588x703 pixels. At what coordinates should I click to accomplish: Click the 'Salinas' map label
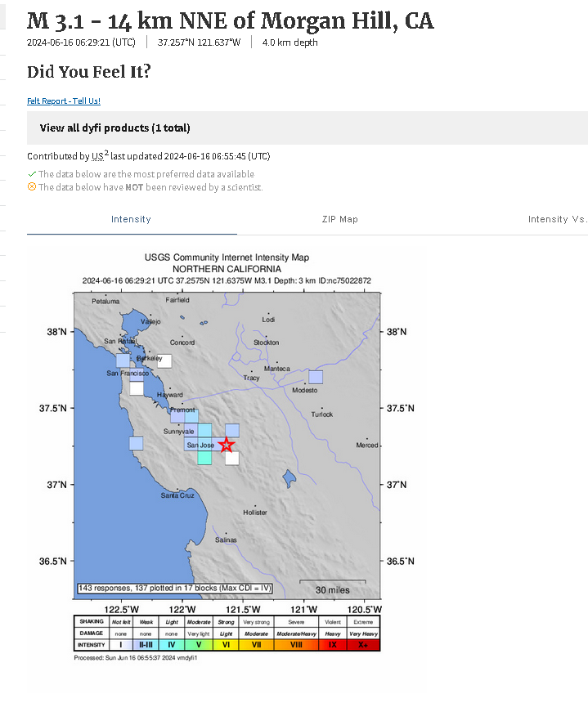click(x=226, y=540)
